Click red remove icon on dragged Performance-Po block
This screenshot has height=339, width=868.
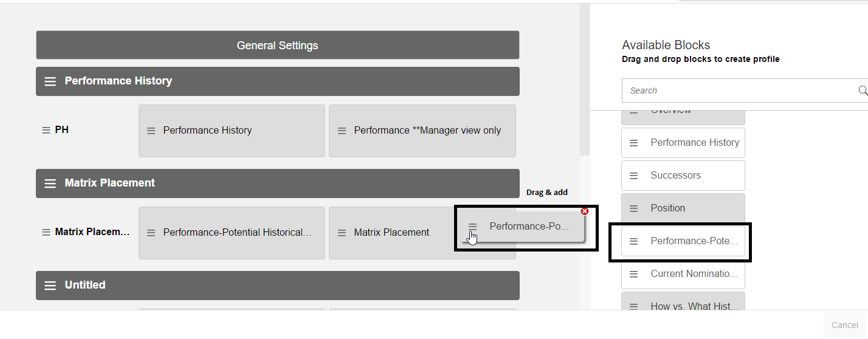click(x=585, y=211)
